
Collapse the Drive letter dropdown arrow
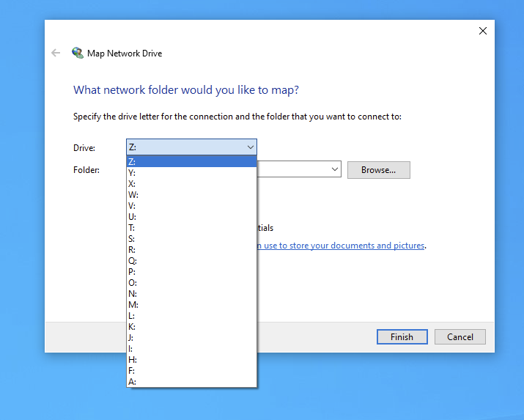coord(250,147)
